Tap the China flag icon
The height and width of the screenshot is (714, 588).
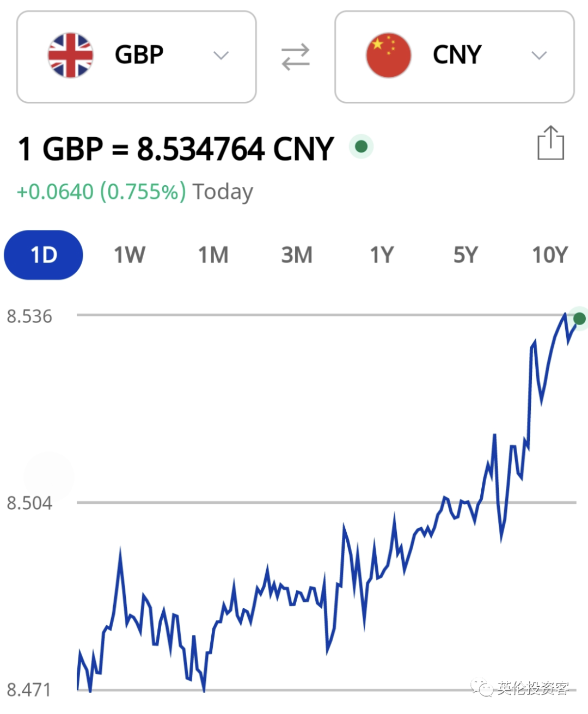point(388,56)
